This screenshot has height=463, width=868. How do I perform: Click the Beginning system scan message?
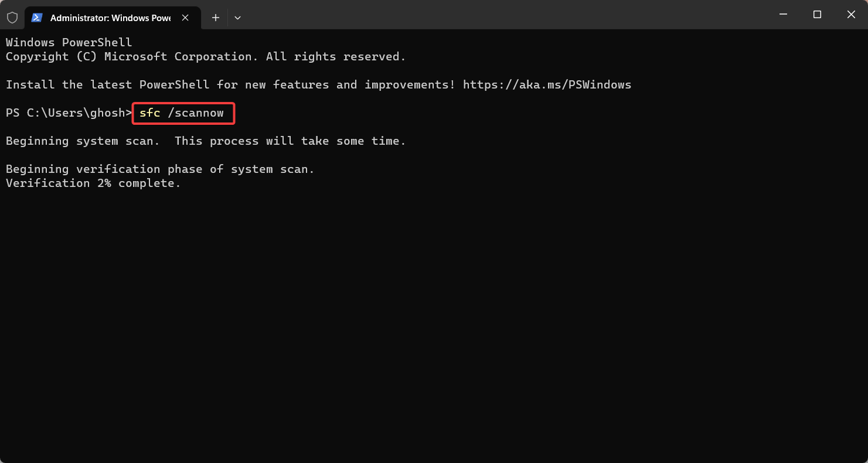[x=206, y=141]
